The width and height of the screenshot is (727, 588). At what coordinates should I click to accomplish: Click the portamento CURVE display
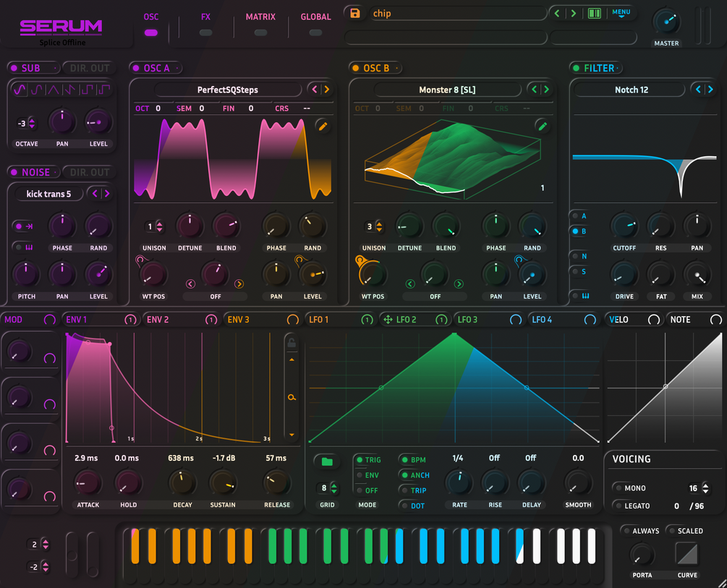pyautogui.click(x=686, y=553)
